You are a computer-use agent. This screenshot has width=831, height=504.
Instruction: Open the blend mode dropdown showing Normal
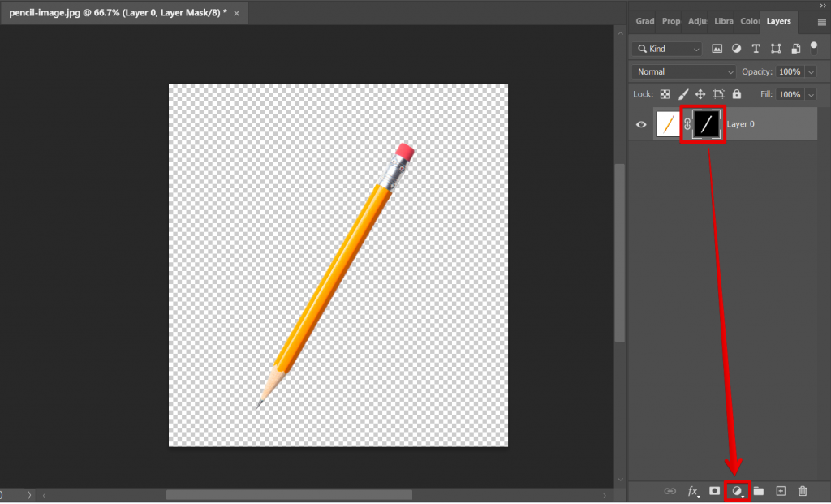point(682,71)
